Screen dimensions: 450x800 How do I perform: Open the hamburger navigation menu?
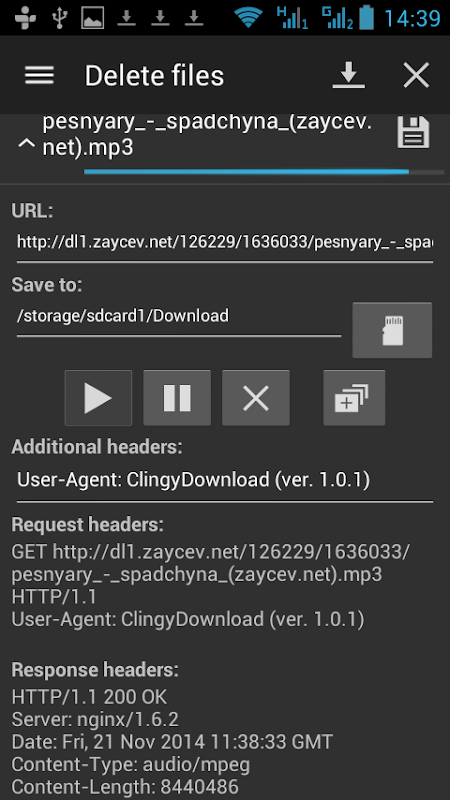pyautogui.click(x=39, y=76)
